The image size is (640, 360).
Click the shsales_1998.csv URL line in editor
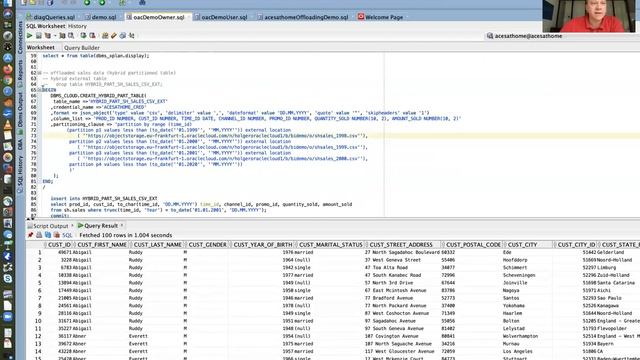tap(222, 136)
